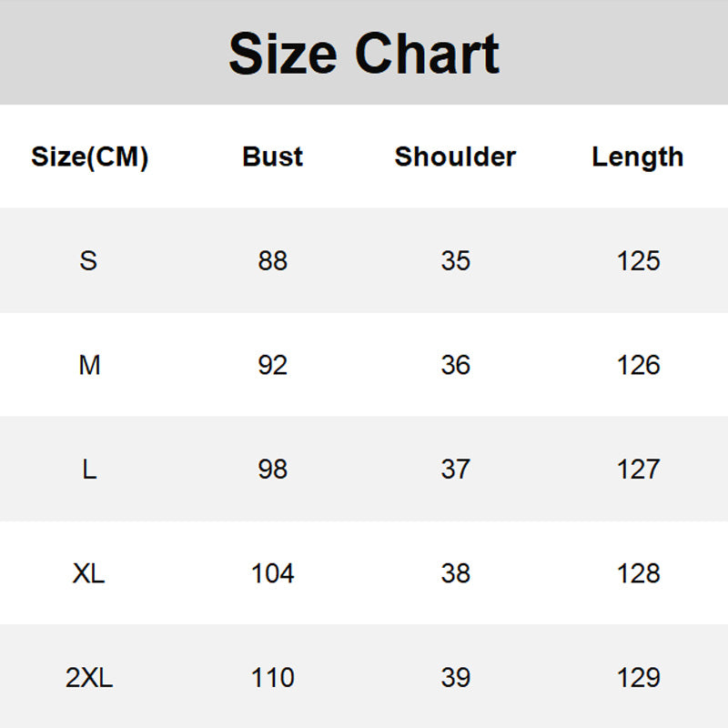Screen dimensions: 728x728
Task: Click the Size Chart title
Action: pyautogui.click(x=364, y=54)
